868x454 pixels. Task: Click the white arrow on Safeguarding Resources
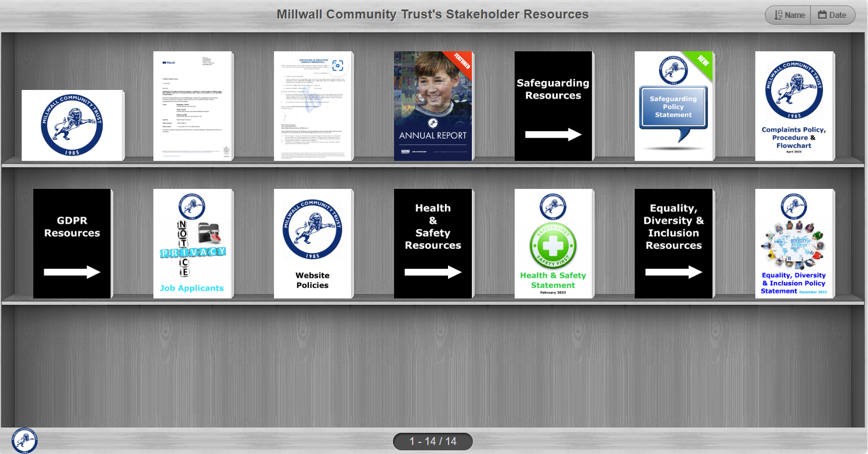click(x=553, y=134)
